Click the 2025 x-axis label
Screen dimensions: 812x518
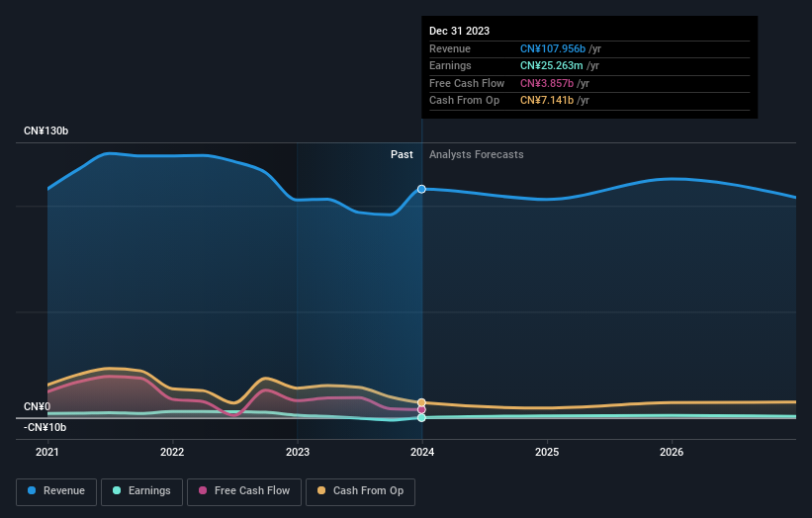click(547, 453)
